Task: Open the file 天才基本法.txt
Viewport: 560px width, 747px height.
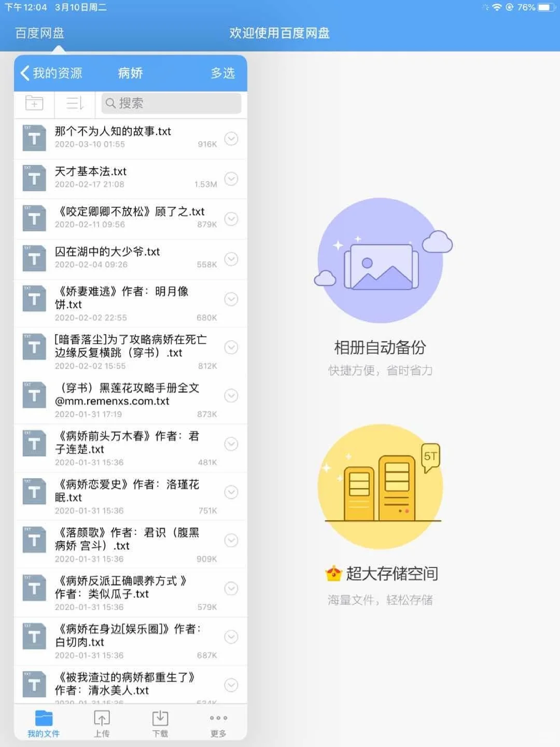Action: click(131, 179)
